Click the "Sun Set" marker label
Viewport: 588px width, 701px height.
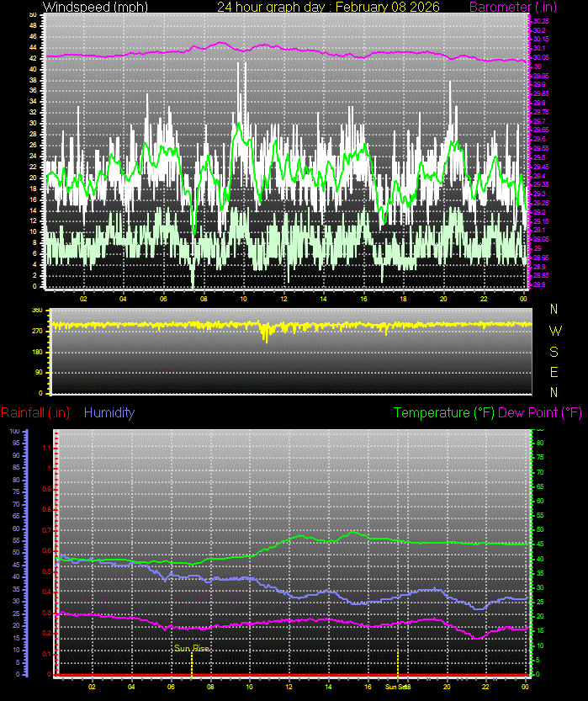(396, 687)
